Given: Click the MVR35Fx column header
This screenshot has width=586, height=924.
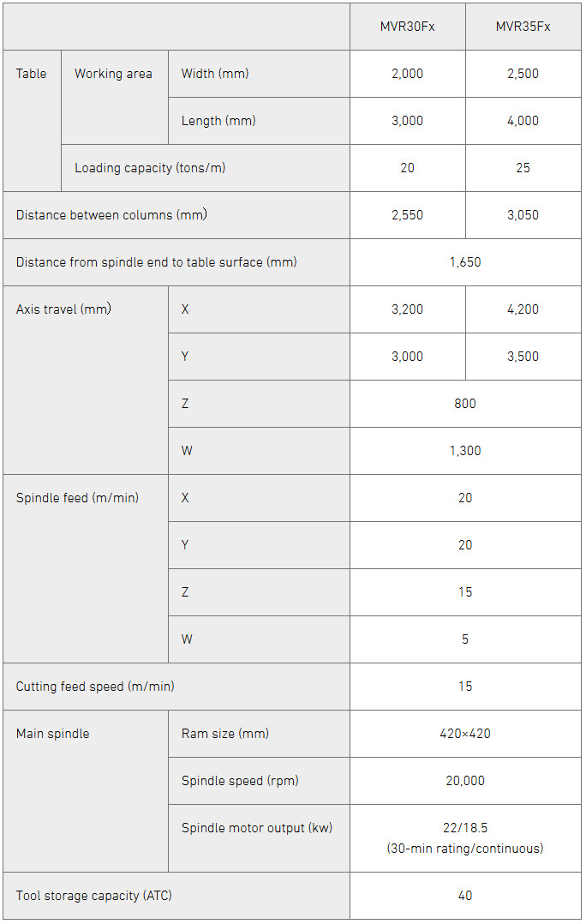Looking at the screenshot, I should (523, 27).
